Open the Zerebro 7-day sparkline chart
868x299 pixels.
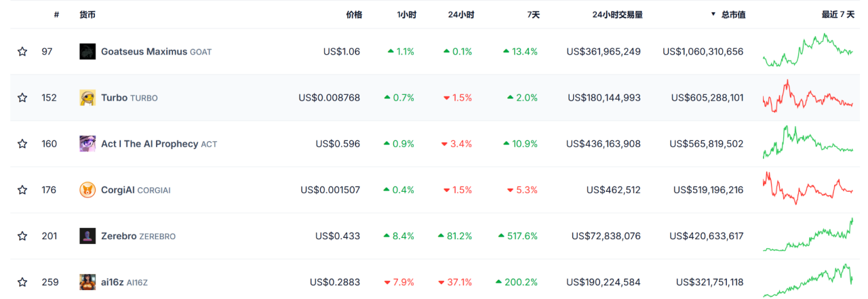point(808,236)
